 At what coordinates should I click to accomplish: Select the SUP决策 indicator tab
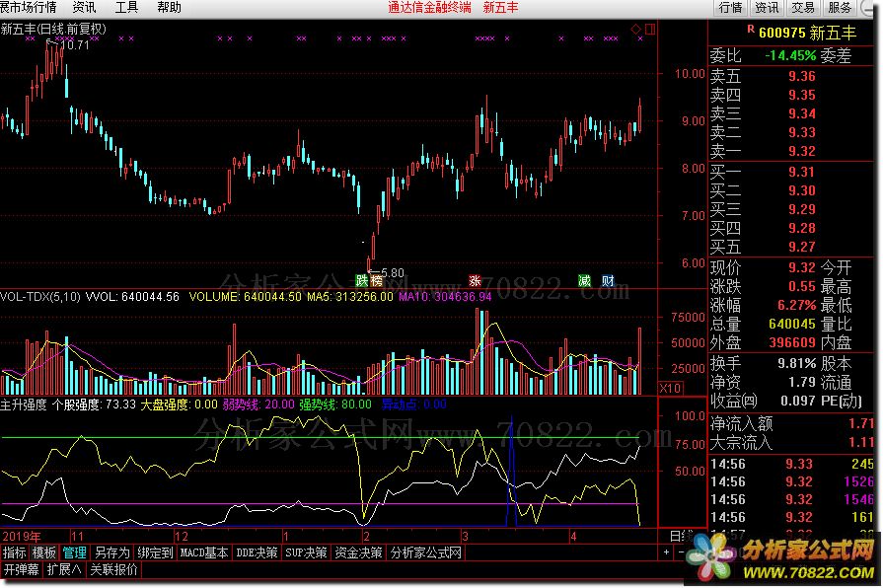[306, 552]
